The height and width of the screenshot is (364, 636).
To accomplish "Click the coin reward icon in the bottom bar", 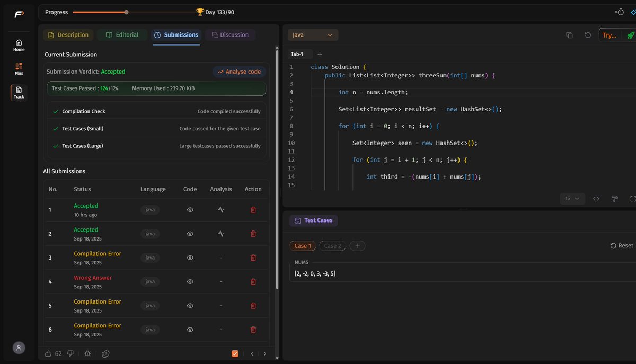I will click(106, 353).
